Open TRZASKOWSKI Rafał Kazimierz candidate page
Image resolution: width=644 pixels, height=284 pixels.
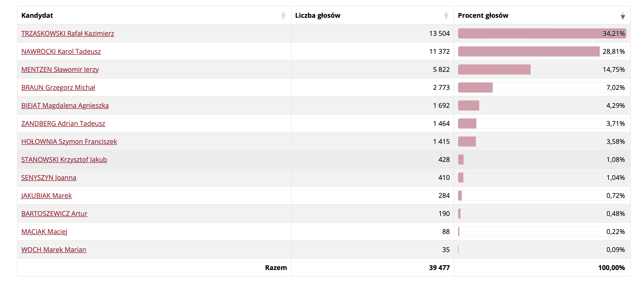(67, 33)
